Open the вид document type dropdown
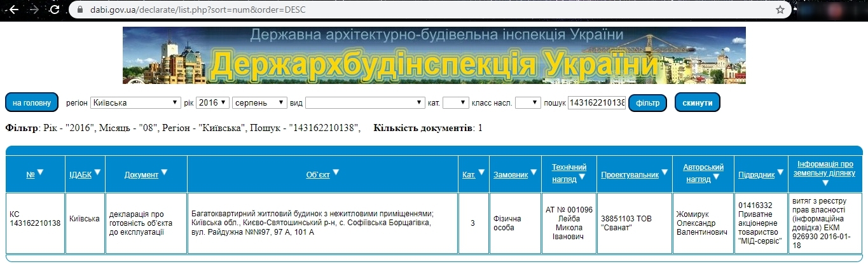This screenshot has height=264, width=868. pyautogui.click(x=365, y=102)
